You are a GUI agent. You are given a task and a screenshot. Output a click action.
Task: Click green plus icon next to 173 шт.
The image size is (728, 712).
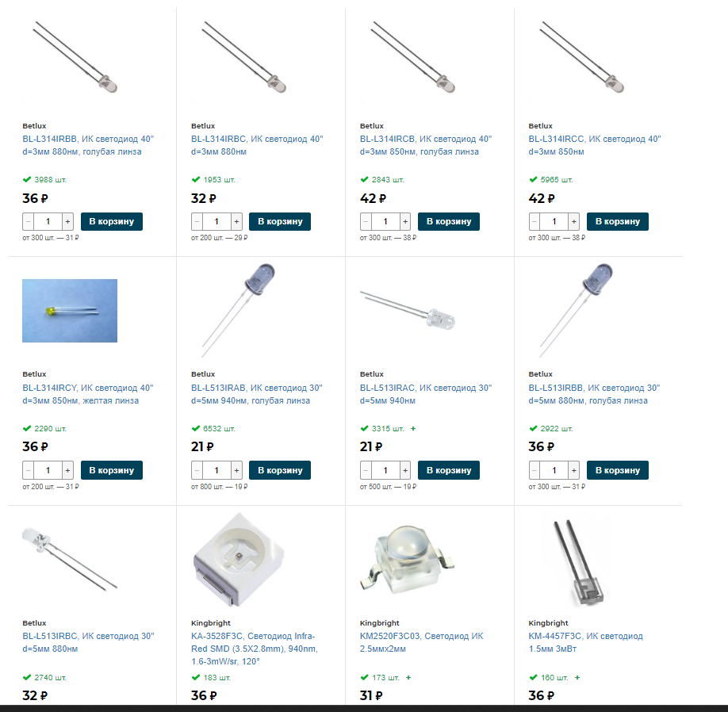(408, 677)
